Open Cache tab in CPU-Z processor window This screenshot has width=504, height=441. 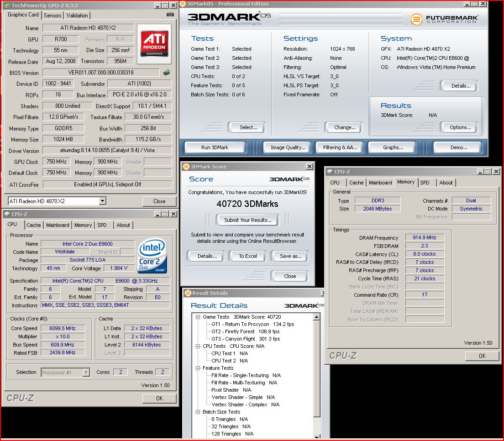click(34, 225)
